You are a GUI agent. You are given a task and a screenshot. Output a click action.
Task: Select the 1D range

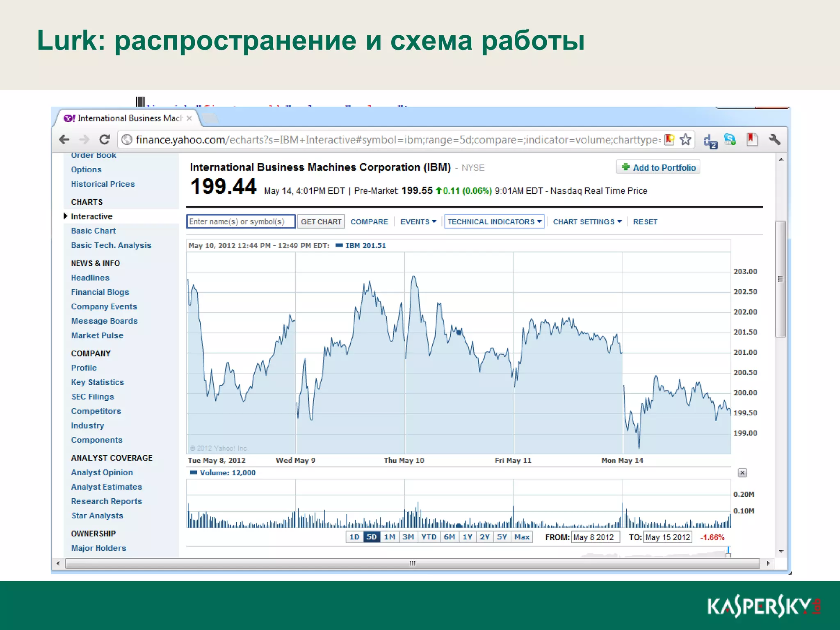354,537
